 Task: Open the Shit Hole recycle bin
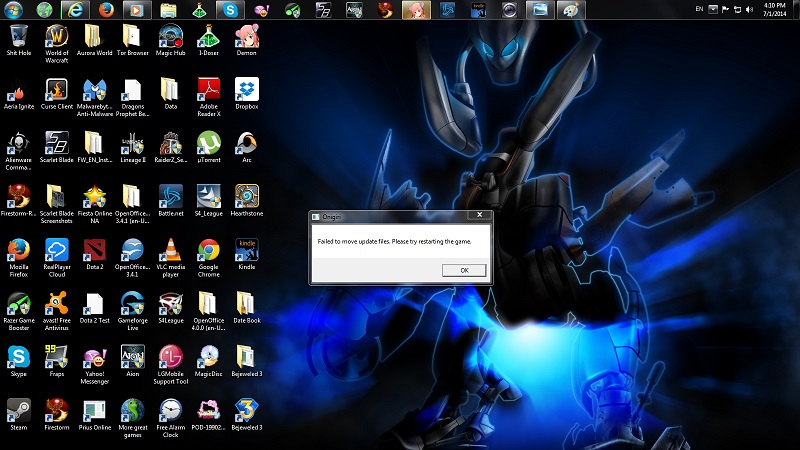click(x=19, y=40)
